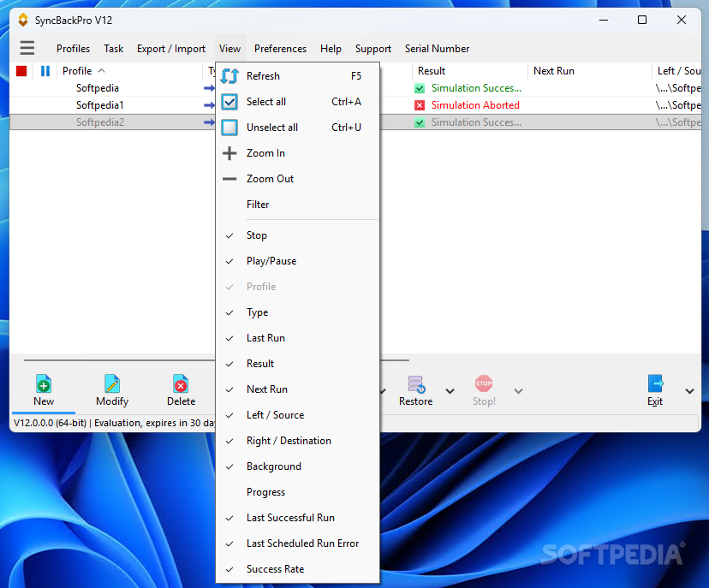This screenshot has width=709, height=588.
Task: Click the Simulation Aborted result text
Action: coord(474,105)
